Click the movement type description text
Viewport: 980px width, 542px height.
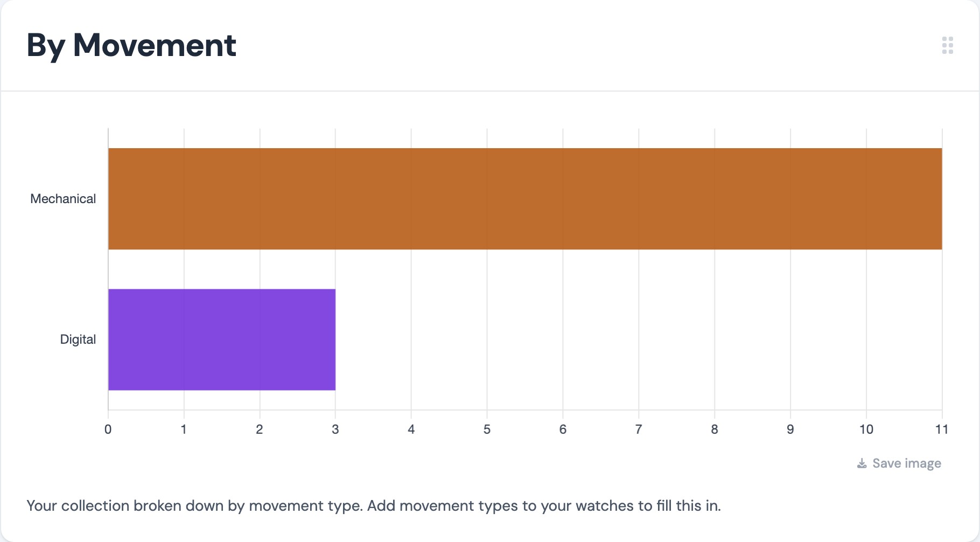(x=374, y=506)
